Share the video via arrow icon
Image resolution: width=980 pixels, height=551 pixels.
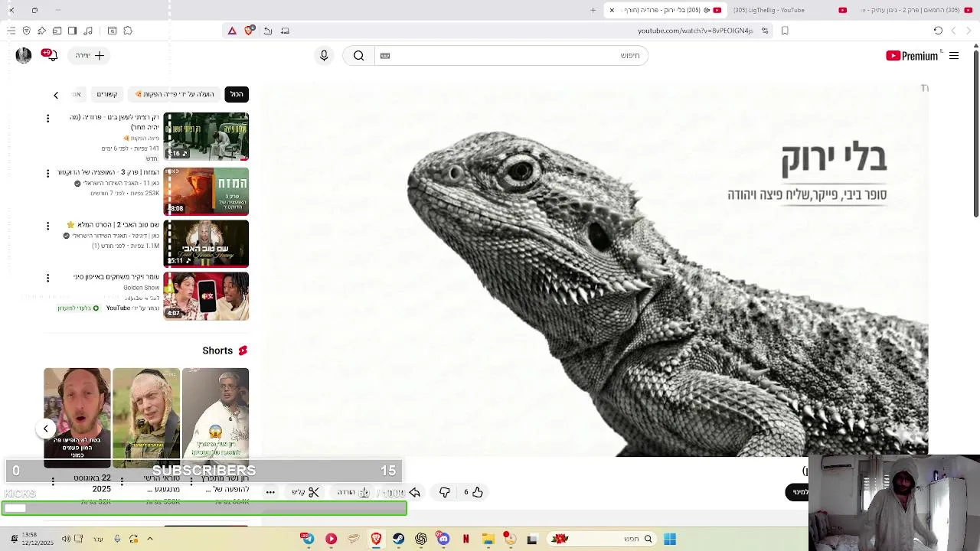(414, 492)
